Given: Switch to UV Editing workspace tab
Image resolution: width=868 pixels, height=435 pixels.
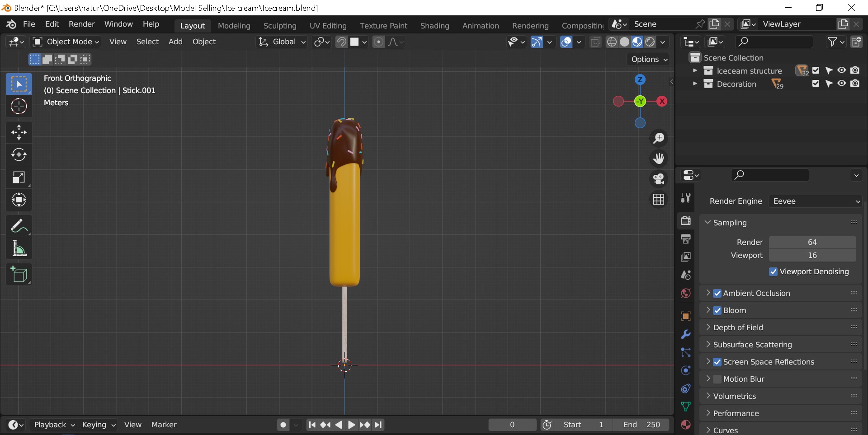Looking at the screenshot, I should pos(328,26).
